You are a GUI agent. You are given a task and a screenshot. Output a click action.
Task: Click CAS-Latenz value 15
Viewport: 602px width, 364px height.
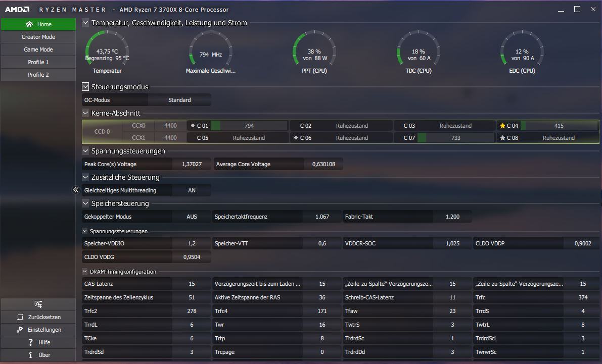[x=192, y=284]
